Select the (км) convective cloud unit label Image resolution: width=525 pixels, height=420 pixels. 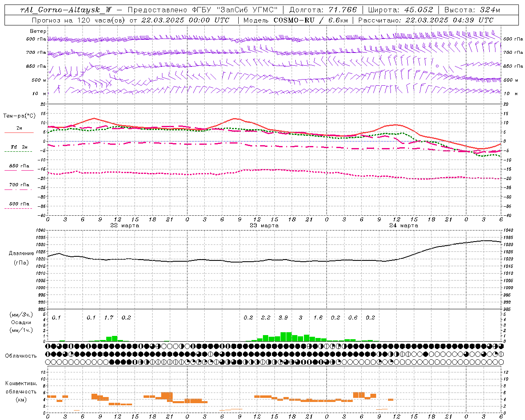point(21,399)
